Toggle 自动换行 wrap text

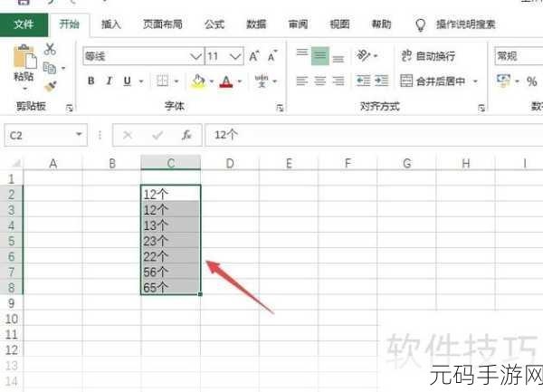(428, 56)
